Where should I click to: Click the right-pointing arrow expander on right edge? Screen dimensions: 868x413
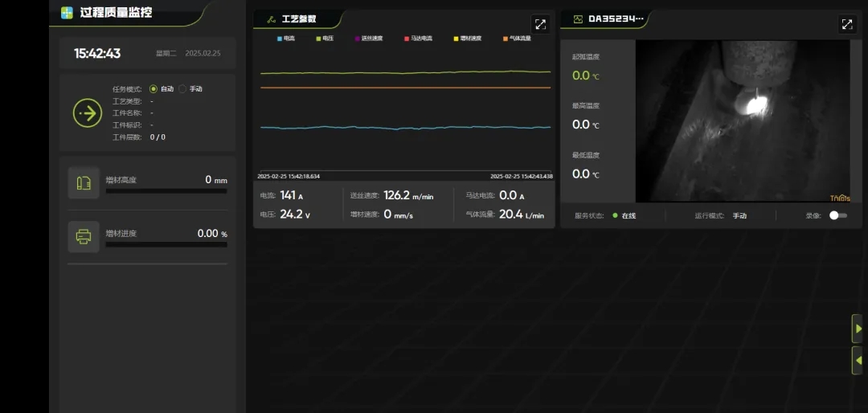click(x=858, y=329)
